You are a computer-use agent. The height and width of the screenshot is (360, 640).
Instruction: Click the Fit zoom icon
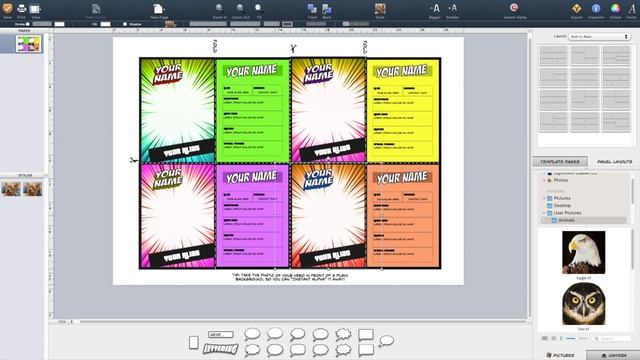point(258,8)
